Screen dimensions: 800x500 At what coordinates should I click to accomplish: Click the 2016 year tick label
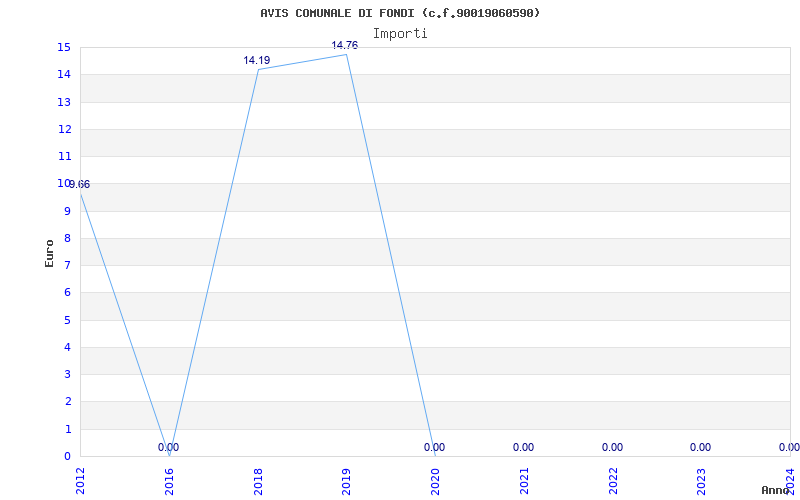(169, 481)
